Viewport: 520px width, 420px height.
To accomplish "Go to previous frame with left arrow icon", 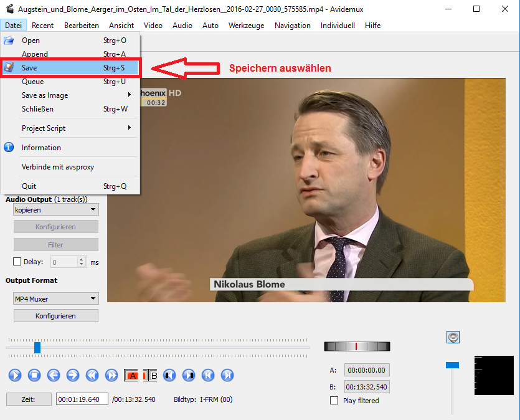I will [54, 375].
